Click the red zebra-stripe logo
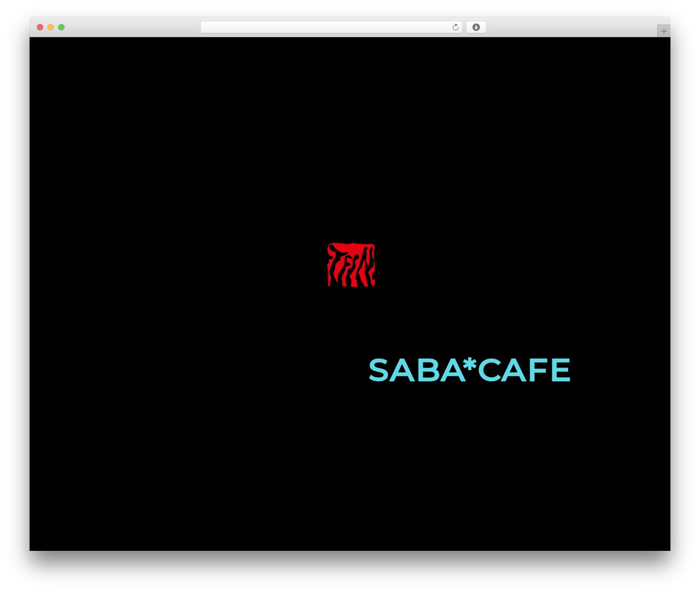 point(351,265)
